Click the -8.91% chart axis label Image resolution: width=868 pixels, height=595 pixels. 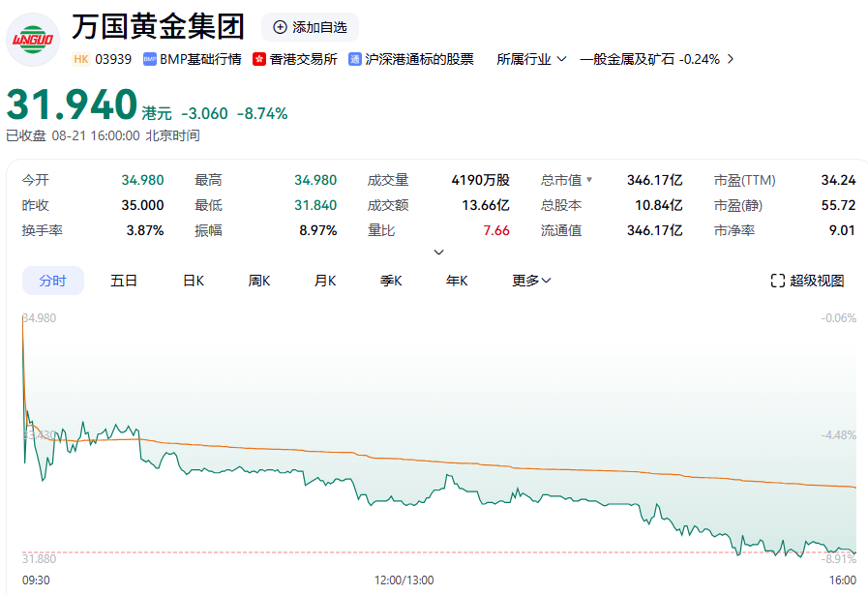839,559
